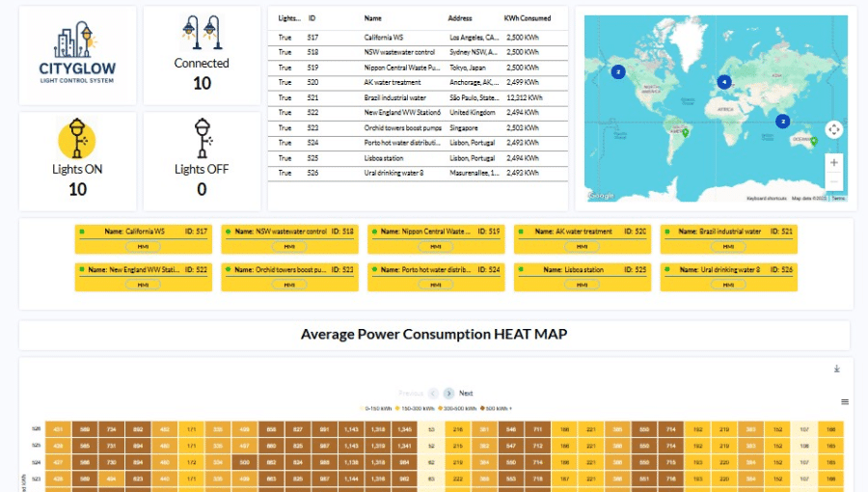
Task: Open the map camera pan control
Action: pos(834,129)
